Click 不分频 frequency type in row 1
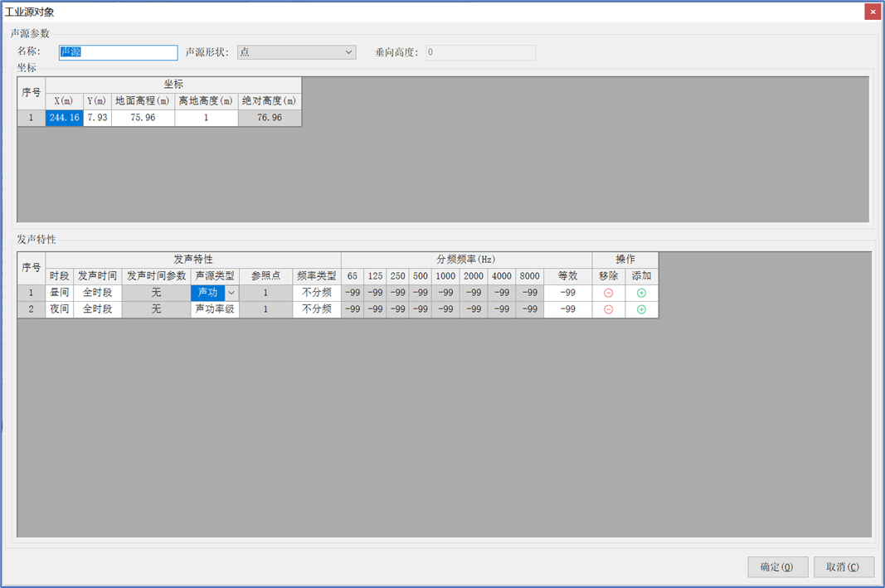 coord(317,293)
